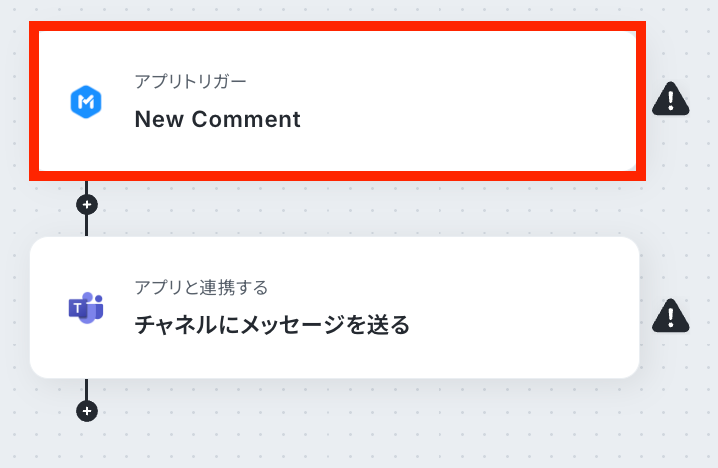Click the red highlighted trigger card border
The width and height of the screenshot is (718, 468).
pyautogui.click(x=336, y=174)
